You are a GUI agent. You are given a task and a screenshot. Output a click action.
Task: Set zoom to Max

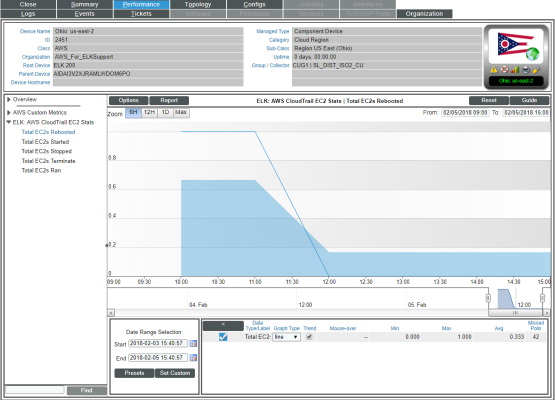pos(181,113)
